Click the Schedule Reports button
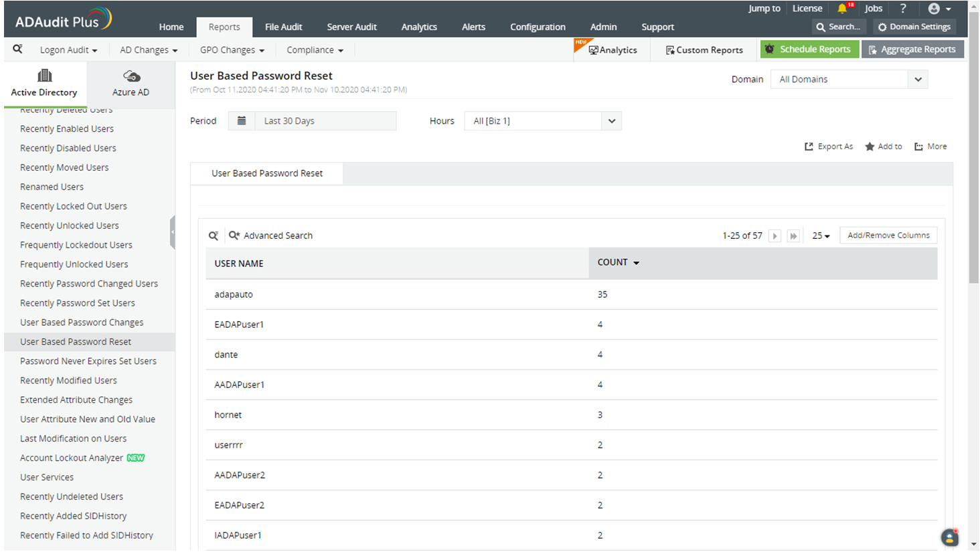This screenshot has height=554, width=980. pyautogui.click(x=809, y=49)
